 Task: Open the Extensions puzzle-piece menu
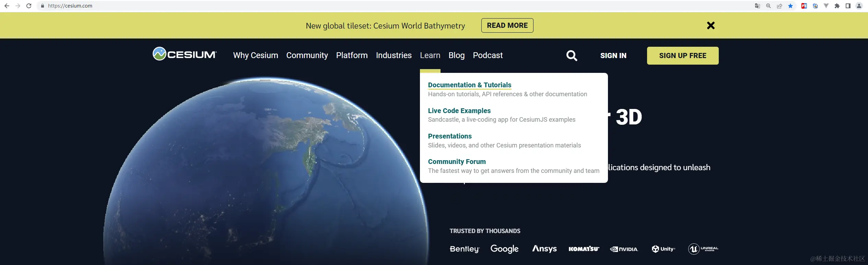[x=837, y=6]
